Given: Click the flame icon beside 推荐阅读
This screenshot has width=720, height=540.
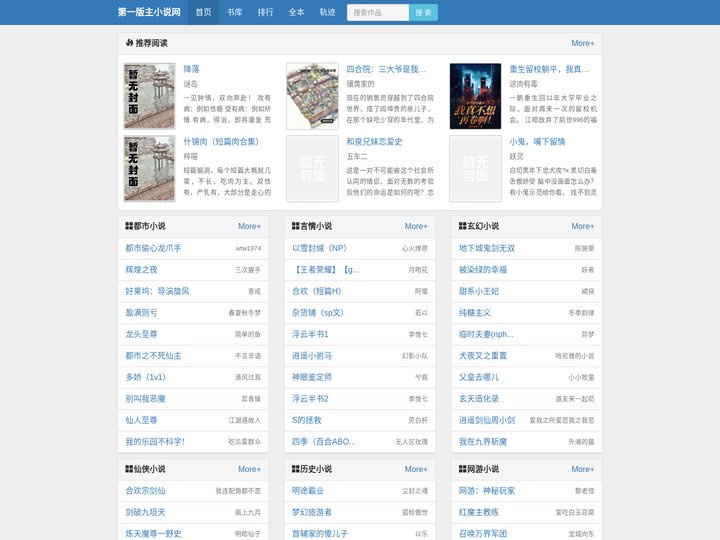Looking at the screenshot, I should pos(129,43).
